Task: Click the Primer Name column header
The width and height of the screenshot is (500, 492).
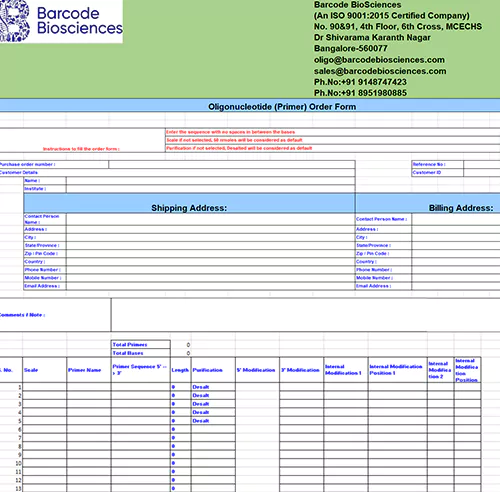Action: coord(89,370)
